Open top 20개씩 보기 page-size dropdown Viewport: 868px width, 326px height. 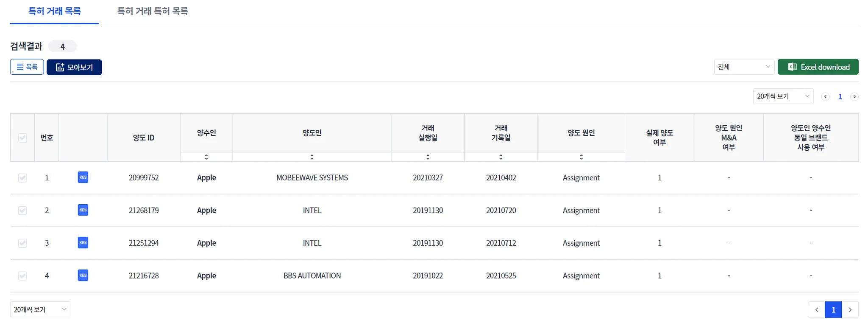(782, 96)
